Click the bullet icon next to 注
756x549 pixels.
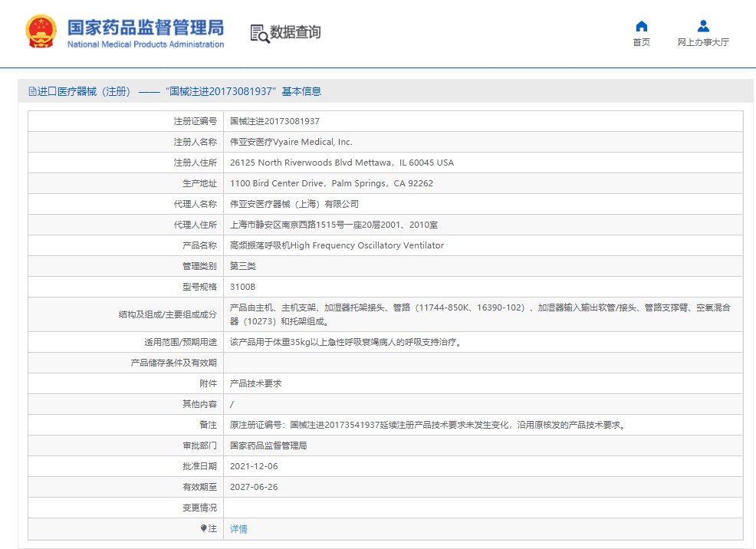click(x=204, y=528)
